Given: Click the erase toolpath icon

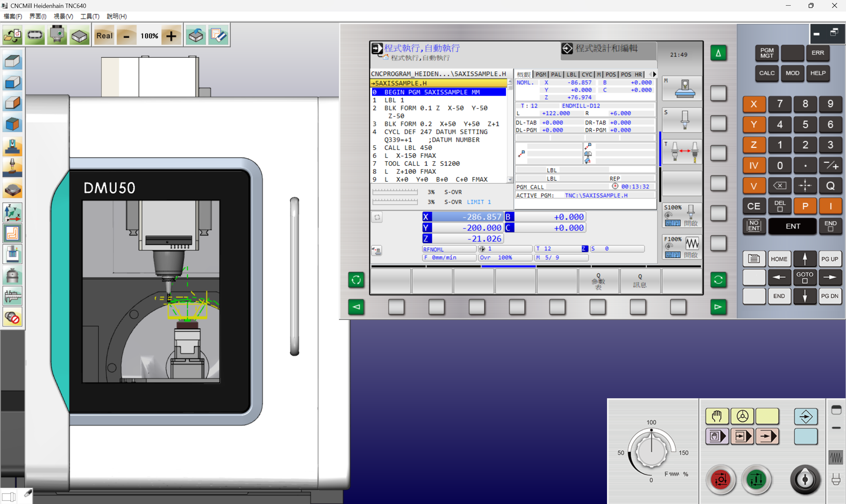Looking at the screenshot, I should 219,36.
